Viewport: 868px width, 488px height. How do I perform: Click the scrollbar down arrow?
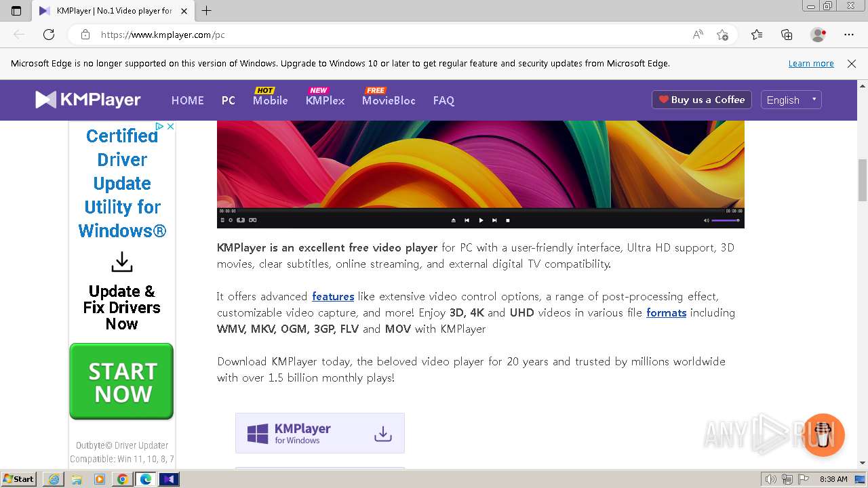[x=863, y=463]
